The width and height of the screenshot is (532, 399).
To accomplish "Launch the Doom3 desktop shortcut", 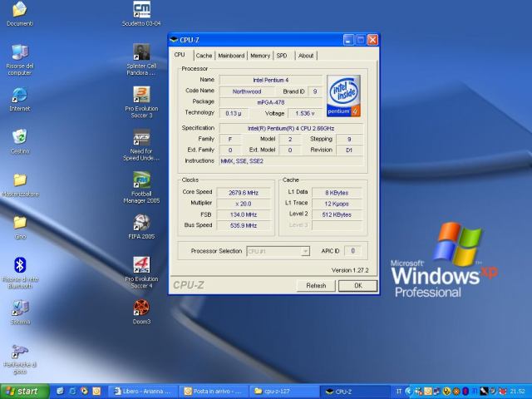I will coord(141,313).
